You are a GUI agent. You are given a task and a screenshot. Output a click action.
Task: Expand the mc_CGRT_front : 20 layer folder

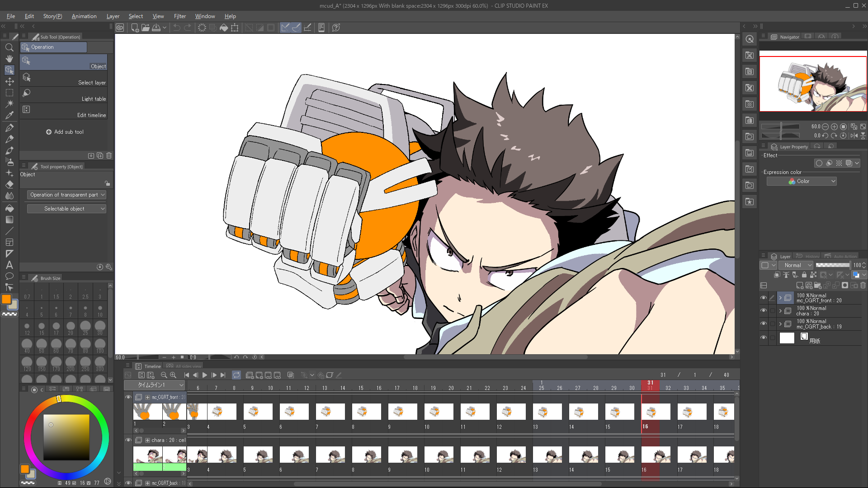780,297
